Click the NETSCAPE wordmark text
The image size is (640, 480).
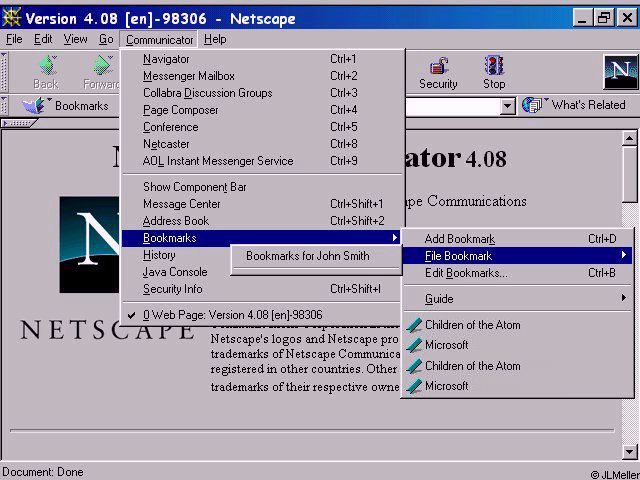[108, 330]
